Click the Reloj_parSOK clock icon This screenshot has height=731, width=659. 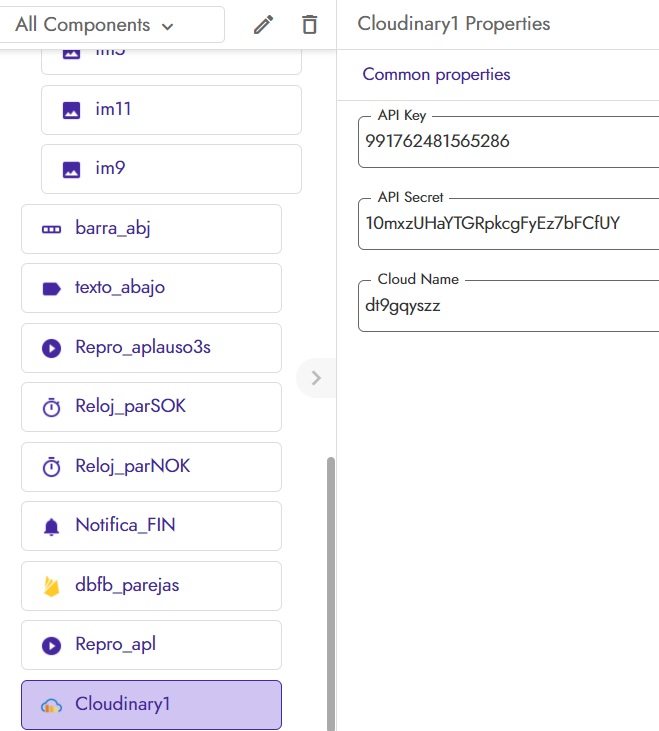(51, 407)
